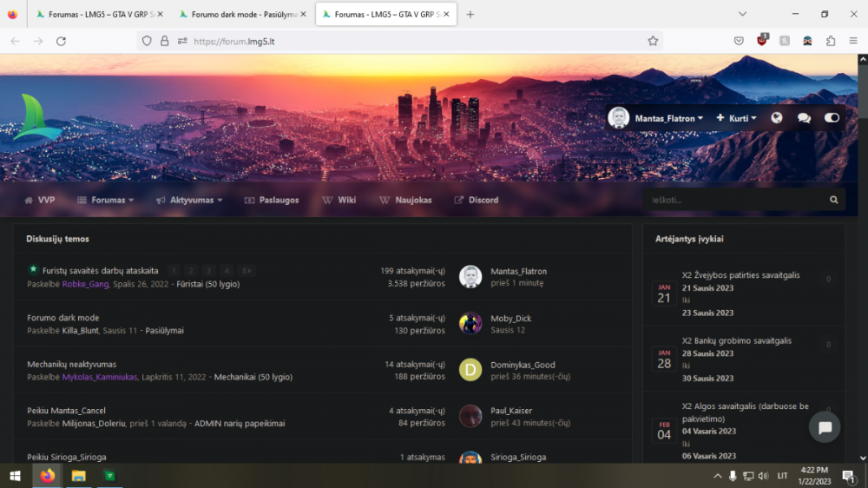Image resolution: width=868 pixels, height=488 pixels.
Task: Open the floating chat bubble button
Action: pyautogui.click(x=825, y=427)
